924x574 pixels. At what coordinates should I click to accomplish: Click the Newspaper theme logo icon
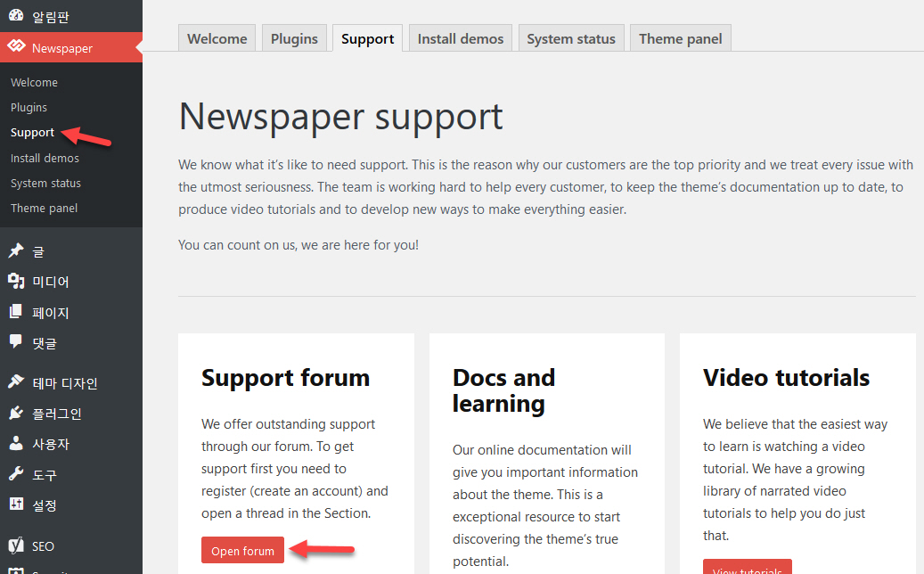[x=17, y=46]
